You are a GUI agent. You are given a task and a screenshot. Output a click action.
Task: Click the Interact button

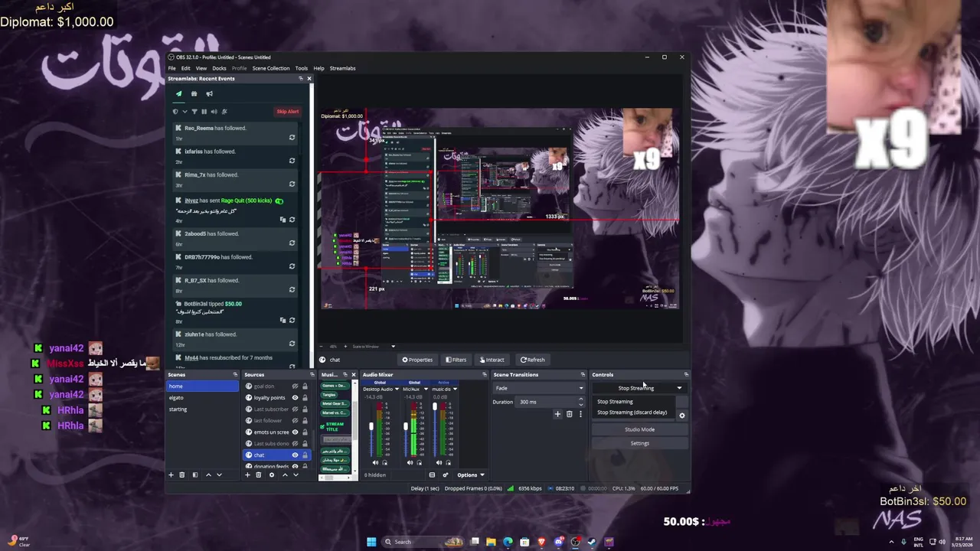[x=492, y=360]
